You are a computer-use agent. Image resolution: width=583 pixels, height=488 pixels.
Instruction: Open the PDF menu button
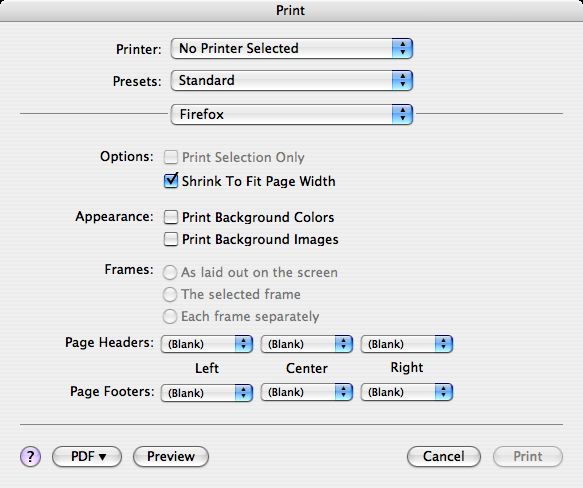[x=87, y=456]
